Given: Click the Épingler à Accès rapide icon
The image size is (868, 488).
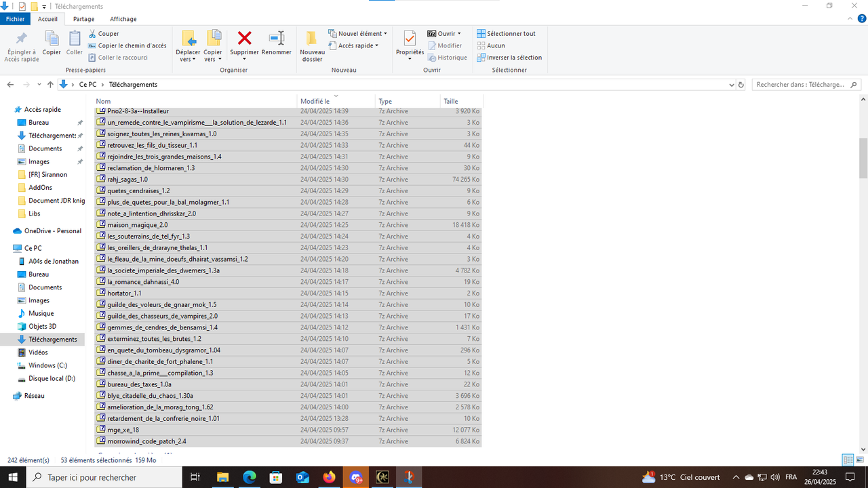Looking at the screenshot, I should click(22, 38).
